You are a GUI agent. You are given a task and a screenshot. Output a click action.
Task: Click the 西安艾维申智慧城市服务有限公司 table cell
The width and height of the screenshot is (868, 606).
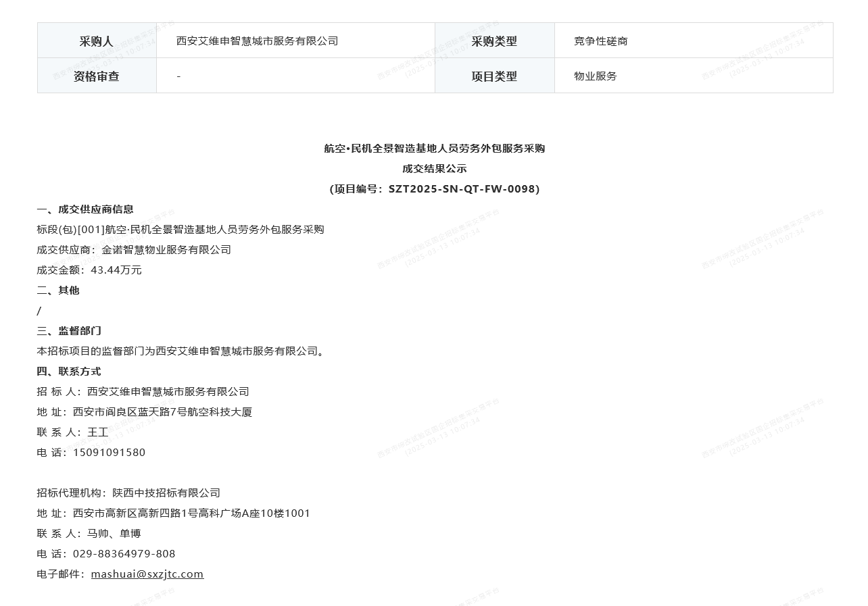tap(295, 41)
